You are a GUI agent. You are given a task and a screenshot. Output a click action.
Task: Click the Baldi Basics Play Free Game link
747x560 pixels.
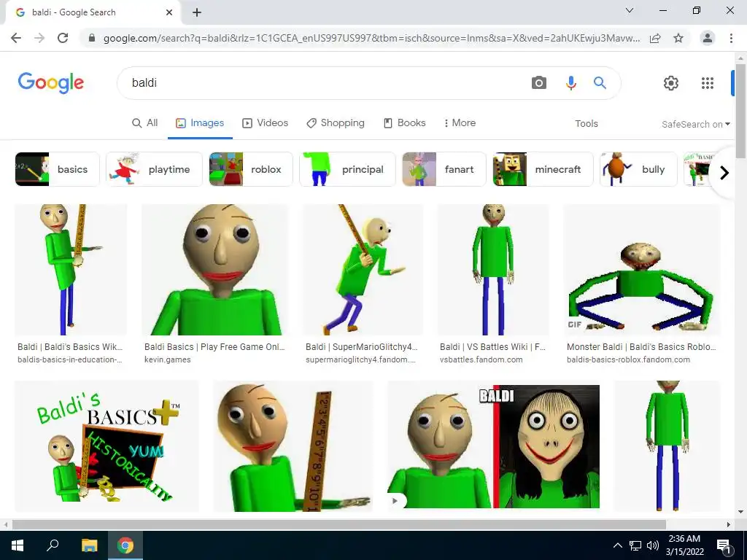(214, 347)
